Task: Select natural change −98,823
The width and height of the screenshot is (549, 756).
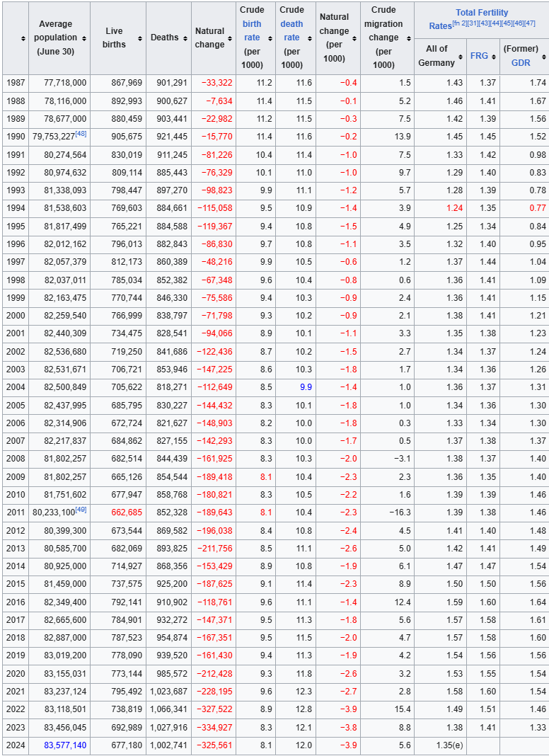Action: [217, 190]
